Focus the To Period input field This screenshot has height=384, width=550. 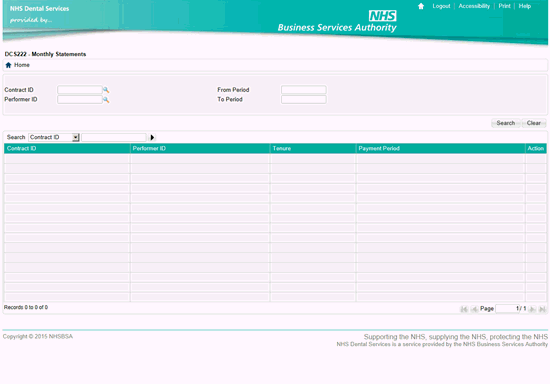(x=304, y=100)
